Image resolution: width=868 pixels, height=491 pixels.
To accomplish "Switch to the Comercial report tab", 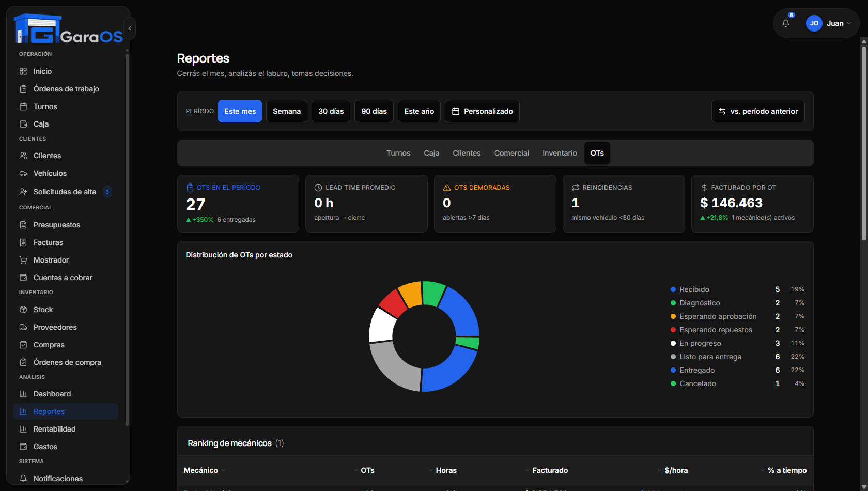I will point(512,153).
